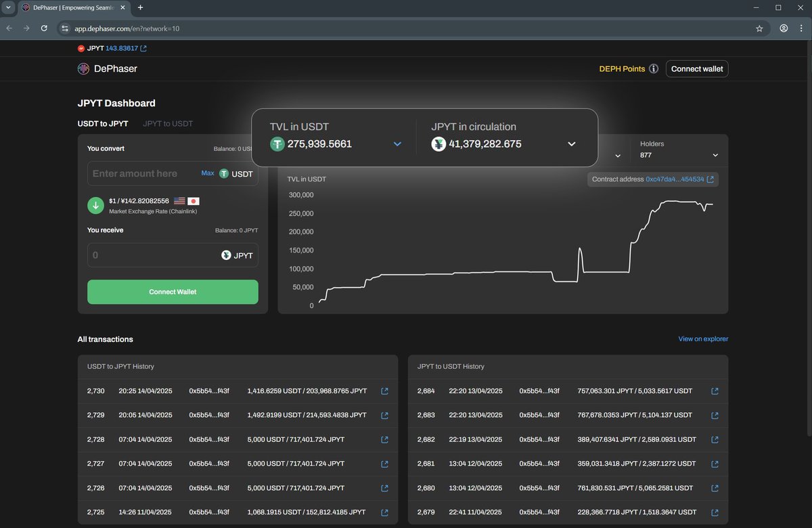Open explorer link for transaction 2,727

[384, 464]
